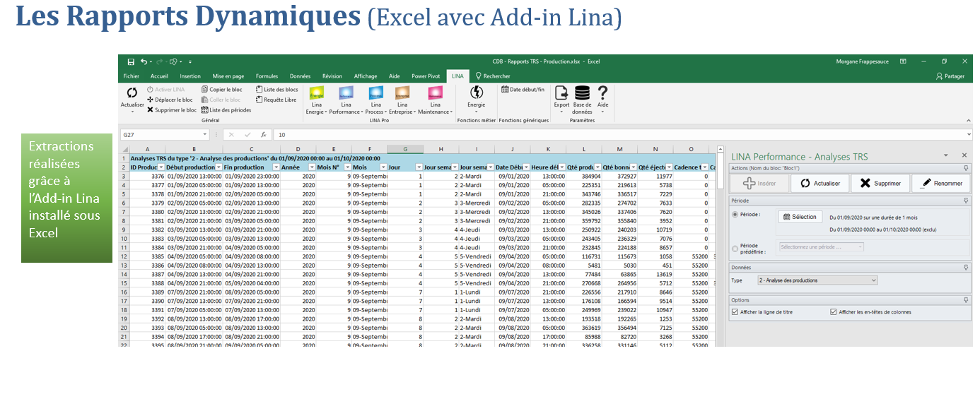Open Liste des blocs from the ribbon
The width and height of the screenshot is (980, 416).
[276, 90]
